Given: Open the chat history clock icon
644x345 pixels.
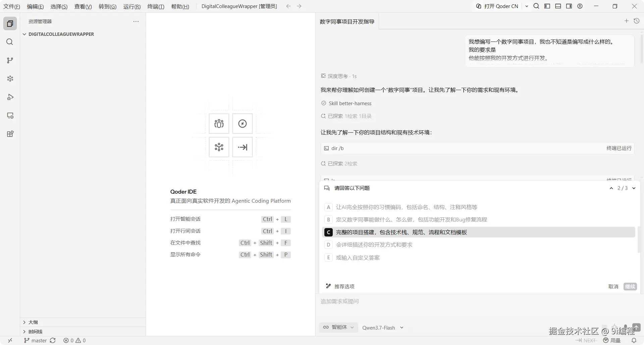Looking at the screenshot, I should coord(636,21).
